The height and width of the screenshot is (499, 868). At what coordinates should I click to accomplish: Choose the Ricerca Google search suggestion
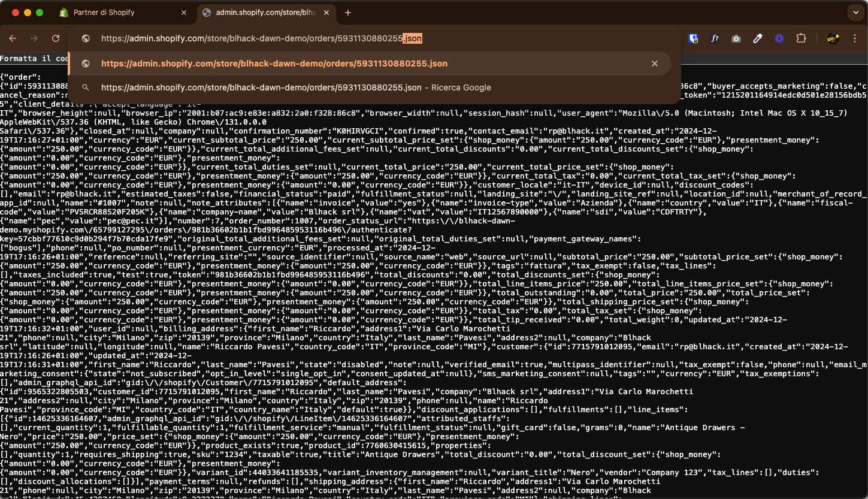click(x=370, y=87)
